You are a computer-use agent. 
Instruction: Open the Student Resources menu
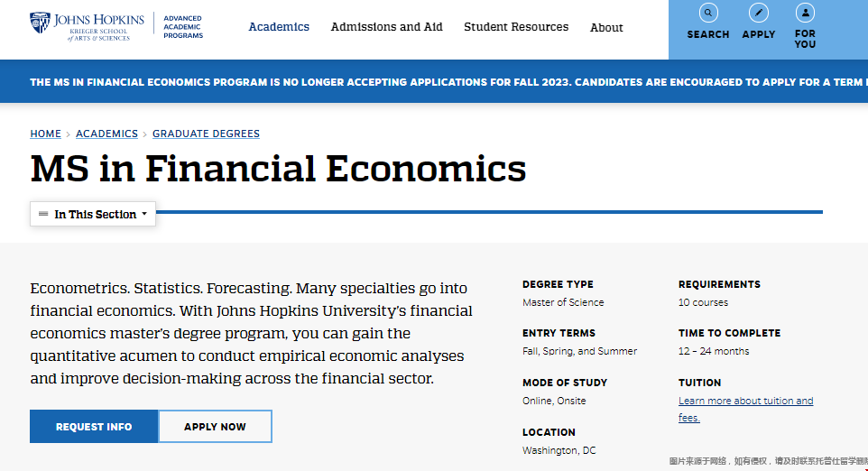coord(516,26)
